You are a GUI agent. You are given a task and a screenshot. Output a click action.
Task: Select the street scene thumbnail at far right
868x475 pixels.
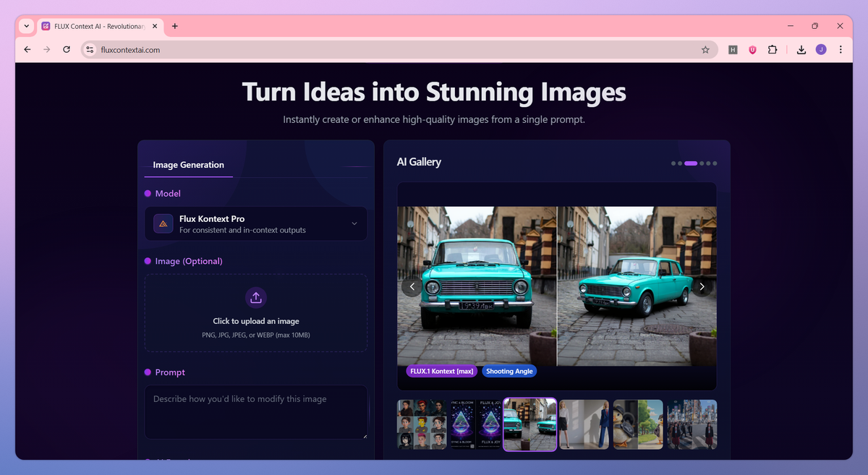[692, 424]
